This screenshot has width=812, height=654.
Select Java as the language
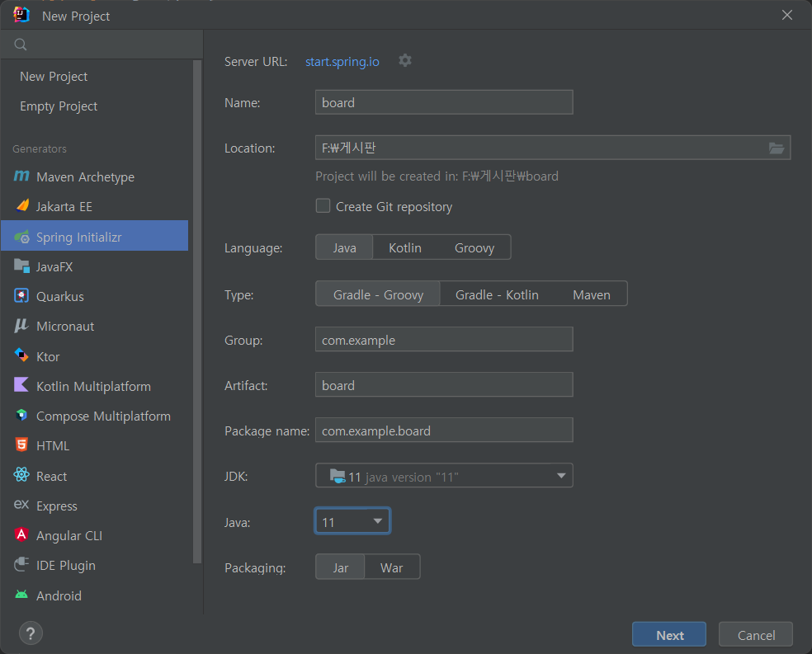[344, 248]
